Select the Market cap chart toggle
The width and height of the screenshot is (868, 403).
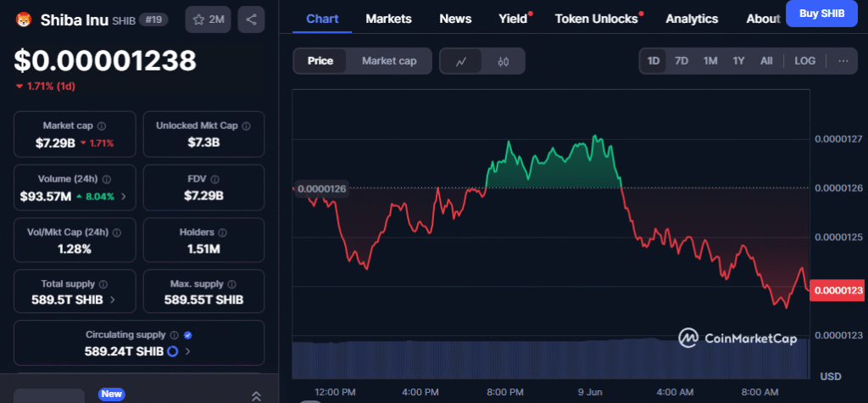point(389,61)
